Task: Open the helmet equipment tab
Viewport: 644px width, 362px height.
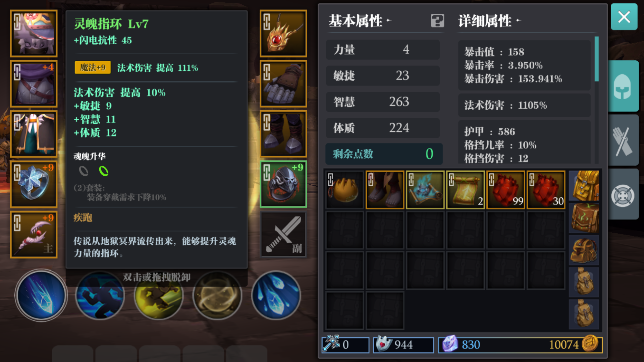Action: tap(624, 86)
